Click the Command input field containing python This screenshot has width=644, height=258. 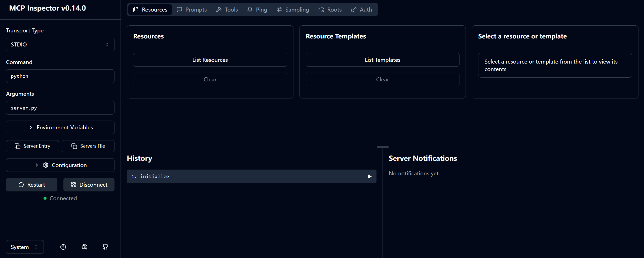(60, 76)
